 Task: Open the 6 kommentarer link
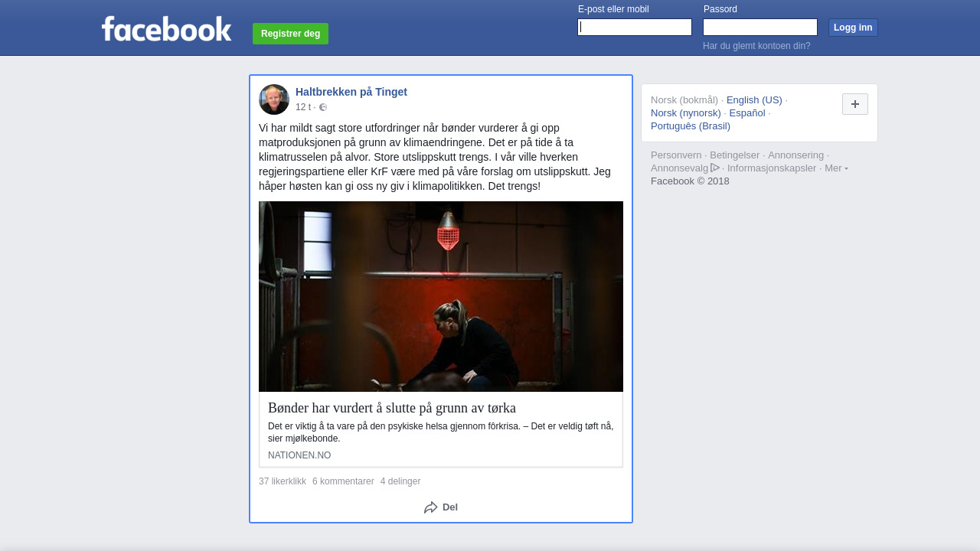[x=343, y=481]
